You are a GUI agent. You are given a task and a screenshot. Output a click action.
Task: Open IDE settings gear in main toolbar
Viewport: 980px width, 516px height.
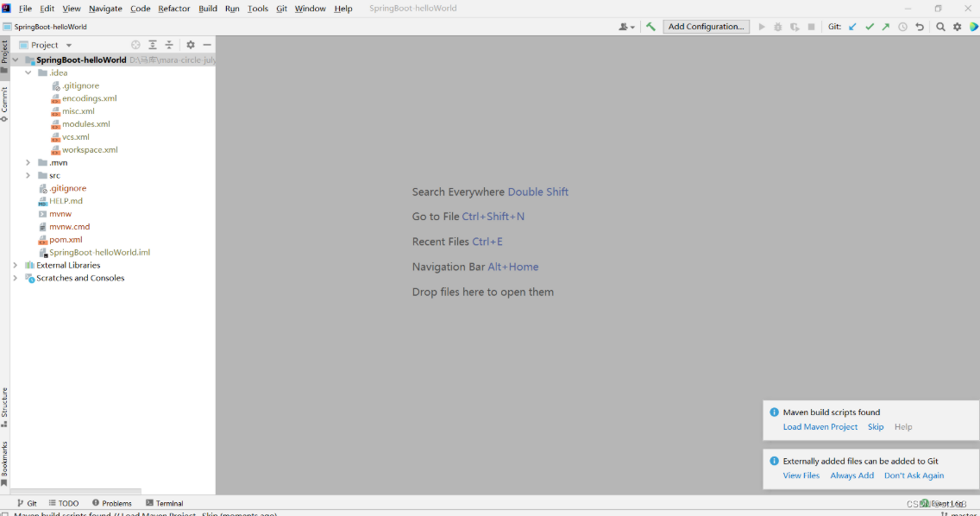click(x=958, y=27)
